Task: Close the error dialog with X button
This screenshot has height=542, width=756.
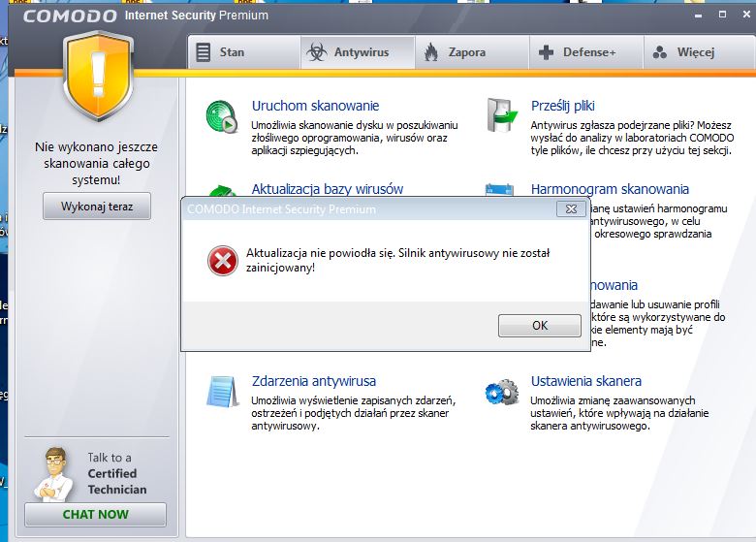Action: pyautogui.click(x=570, y=209)
